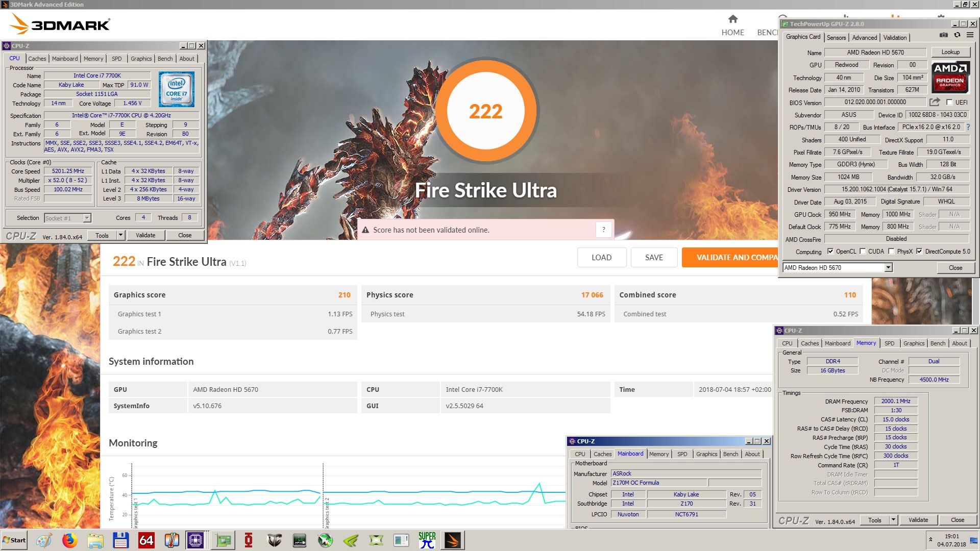Click Tools button in CPU-Z Memory window
The width and height of the screenshot is (980, 551).
pos(875,520)
